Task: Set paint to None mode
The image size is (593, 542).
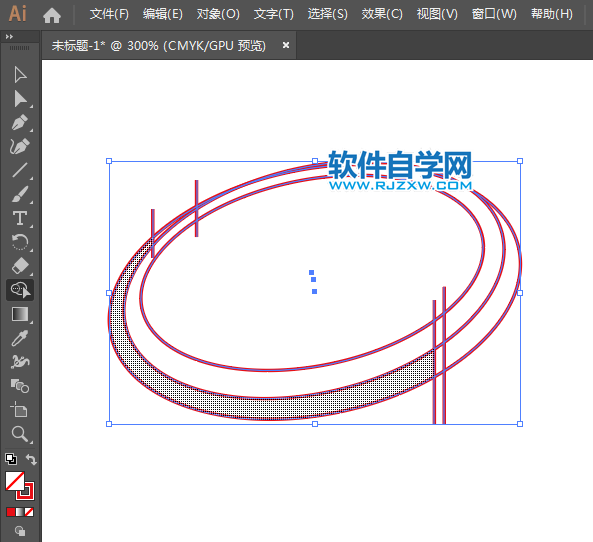Action: coord(29,512)
